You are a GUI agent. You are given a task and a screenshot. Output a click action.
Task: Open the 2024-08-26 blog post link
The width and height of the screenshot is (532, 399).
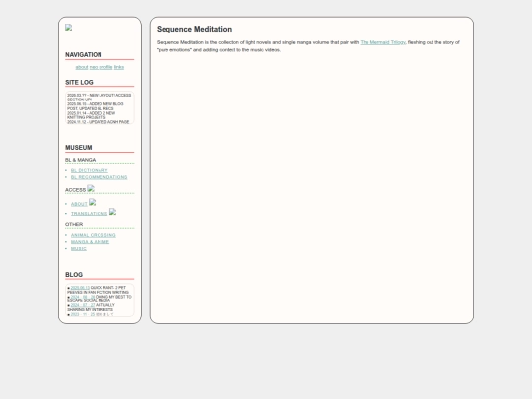pos(83,297)
